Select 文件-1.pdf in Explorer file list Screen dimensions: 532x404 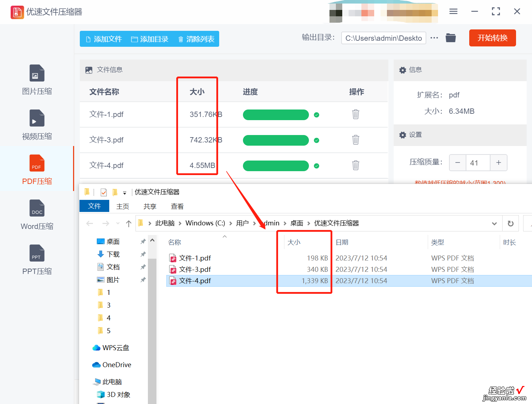195,258
